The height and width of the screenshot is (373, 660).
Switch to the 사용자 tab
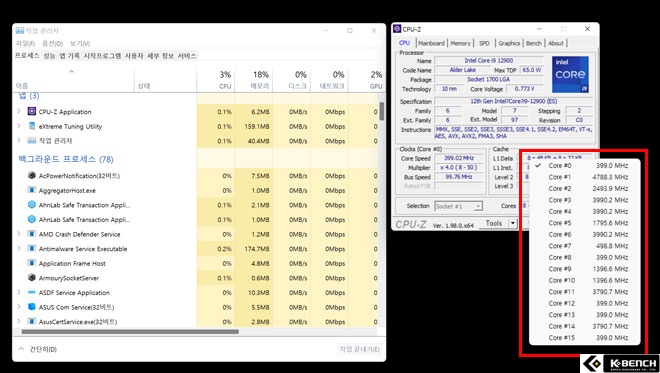coord(134,56)
